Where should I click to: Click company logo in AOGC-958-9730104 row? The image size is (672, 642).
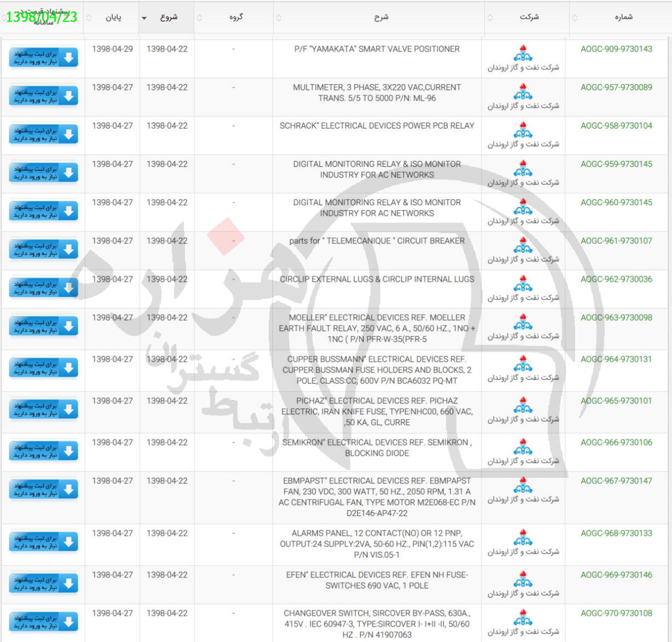click(523, 130)
